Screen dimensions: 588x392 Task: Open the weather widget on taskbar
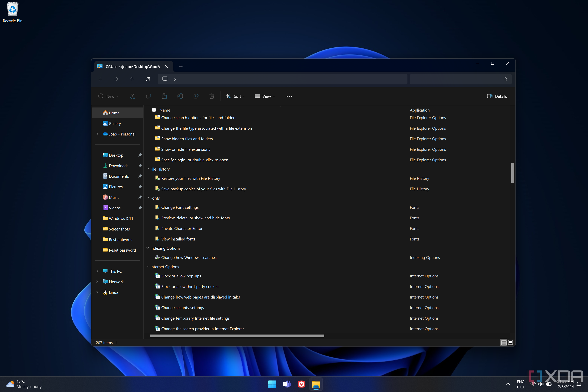click(x=24, y=384)
